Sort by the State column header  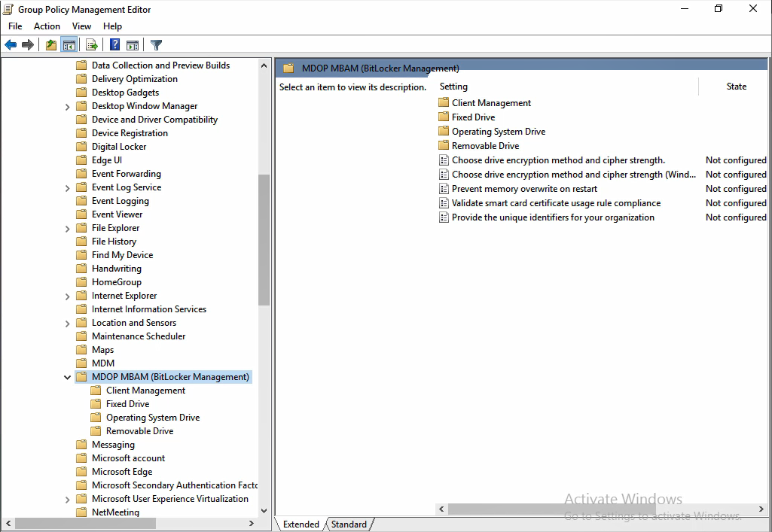coord(736,87)
